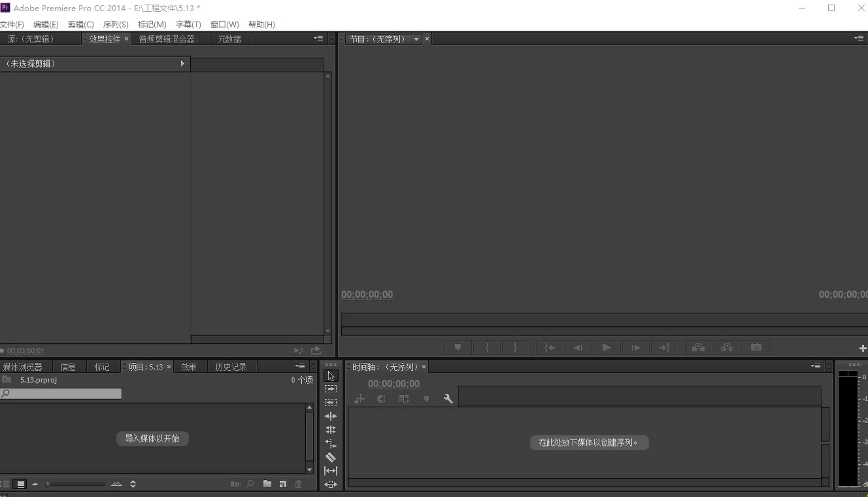This screenshot has height=497, width=868.
Task: Open the Help menu (帮助)
Action: 261,24
